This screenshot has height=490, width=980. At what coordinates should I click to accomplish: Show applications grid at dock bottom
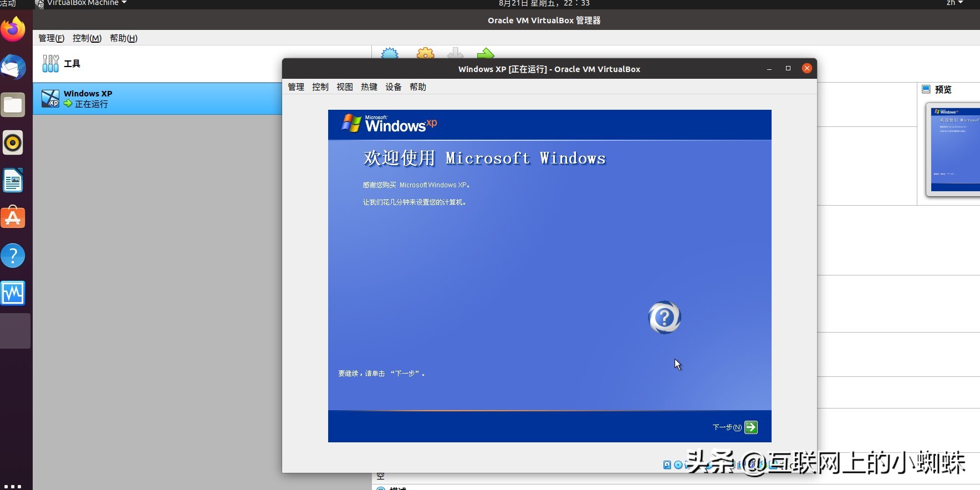[13, 486]
